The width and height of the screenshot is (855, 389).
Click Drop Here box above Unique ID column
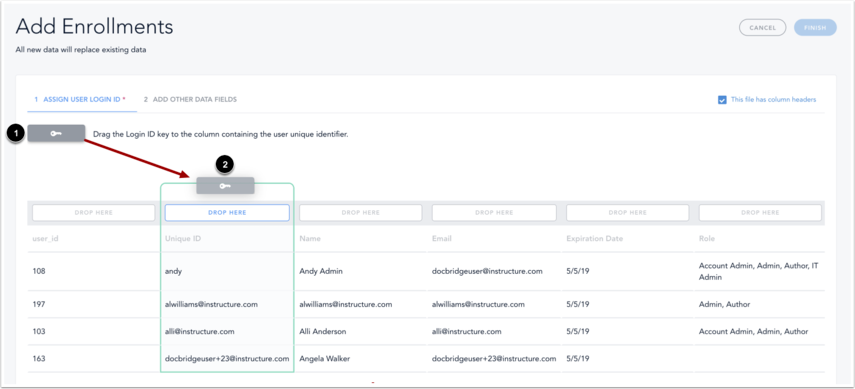pos(227,213)
